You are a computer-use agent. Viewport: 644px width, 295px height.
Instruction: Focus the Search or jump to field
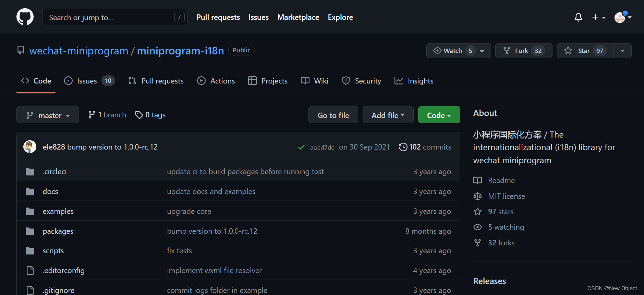click(115, 17)
